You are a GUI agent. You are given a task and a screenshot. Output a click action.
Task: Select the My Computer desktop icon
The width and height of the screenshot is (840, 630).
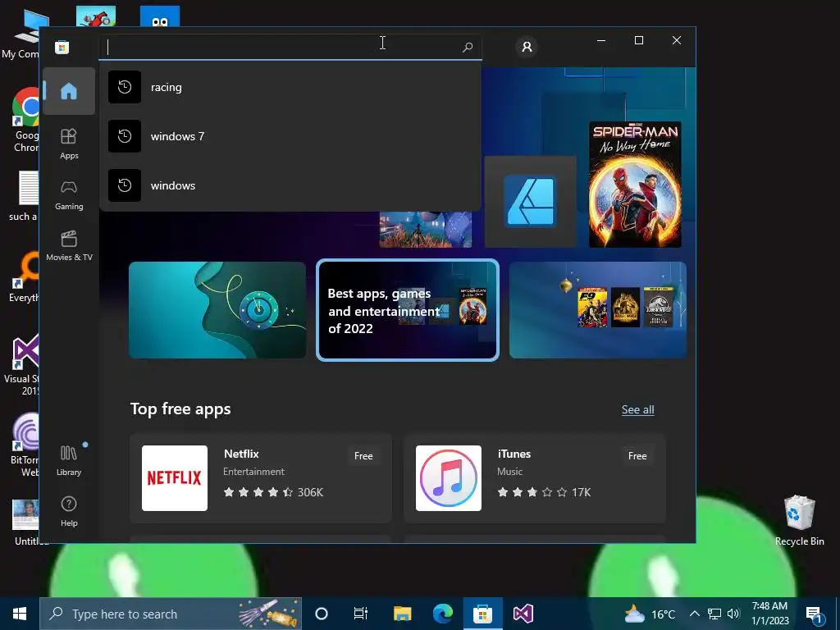click(x=21, y=33)
